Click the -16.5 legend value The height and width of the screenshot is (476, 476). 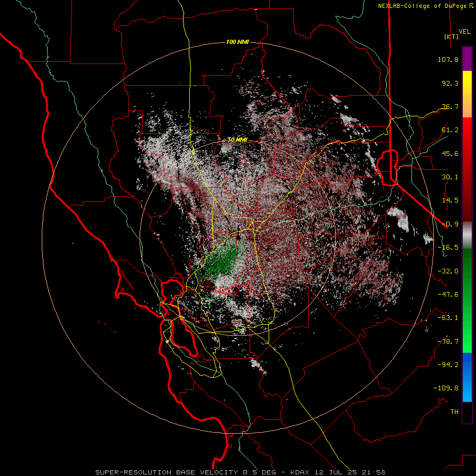click(x=448, y=248)
